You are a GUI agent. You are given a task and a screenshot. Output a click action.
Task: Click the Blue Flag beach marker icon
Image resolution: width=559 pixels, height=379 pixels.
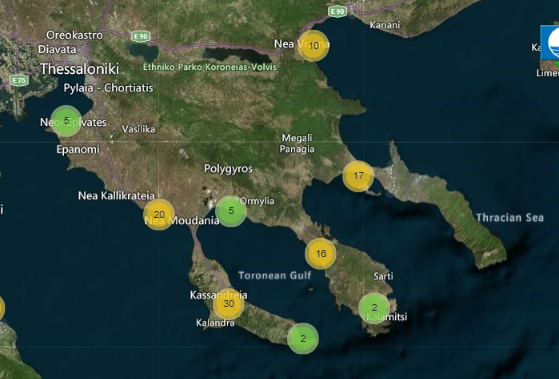point(550,43)
